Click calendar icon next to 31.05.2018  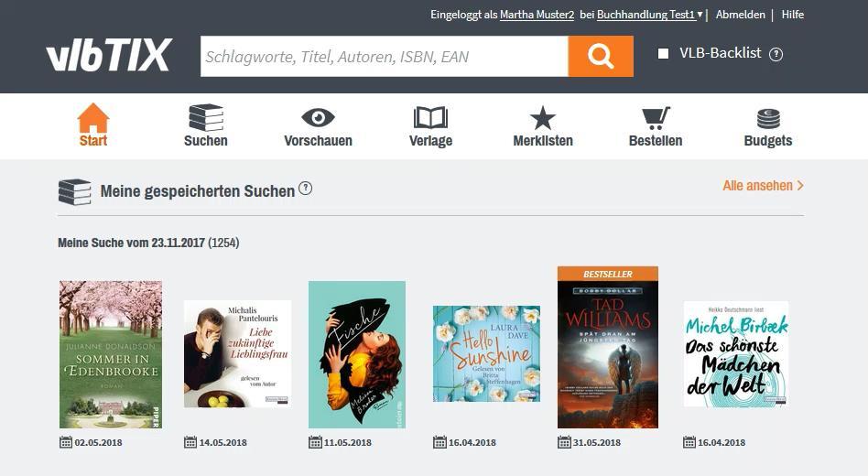(x=564, y=442)
